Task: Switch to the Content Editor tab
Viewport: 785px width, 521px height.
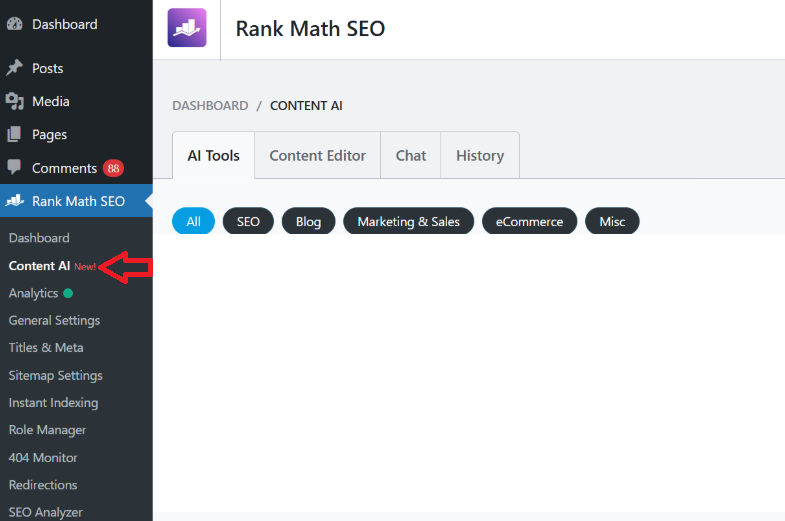Action: tap(317, 156)
